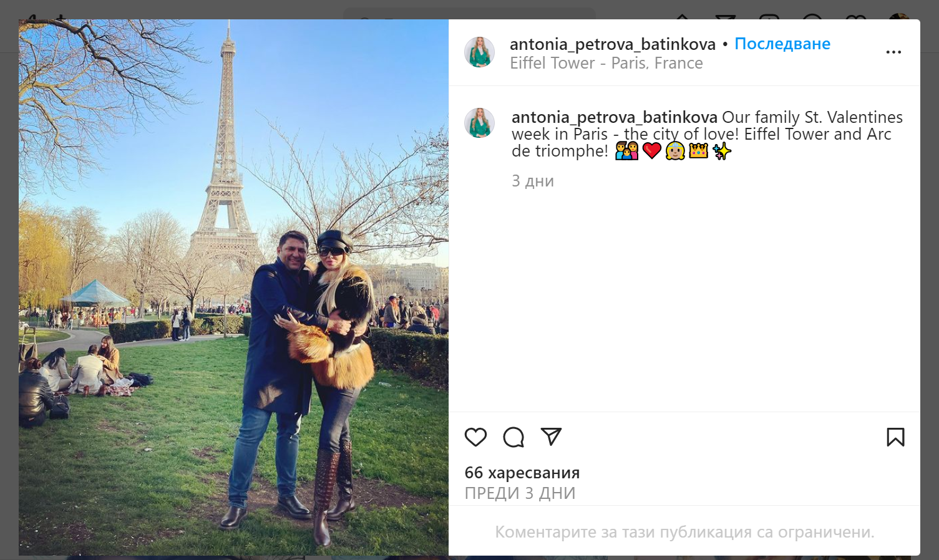Open the ПРЕДИ 3 ДНИ post date
This screenshot has width=939, height=560.
point(520,493)
